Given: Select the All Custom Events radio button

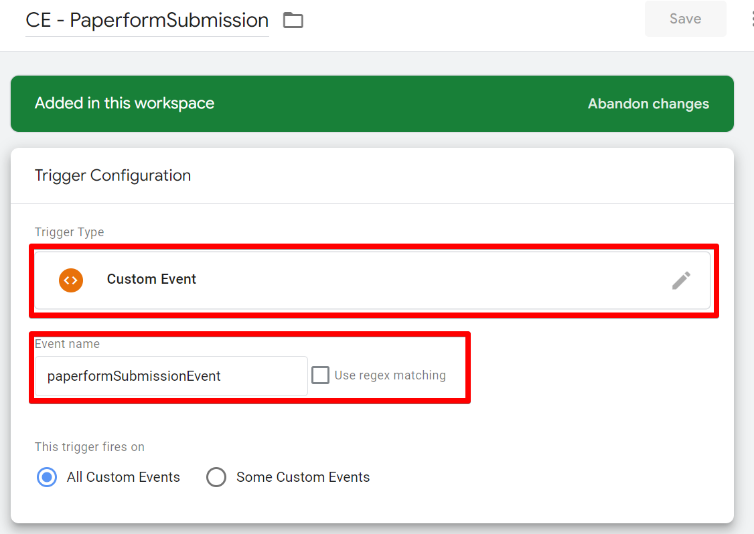Looking at the screenshot, I should coord(46,477).
